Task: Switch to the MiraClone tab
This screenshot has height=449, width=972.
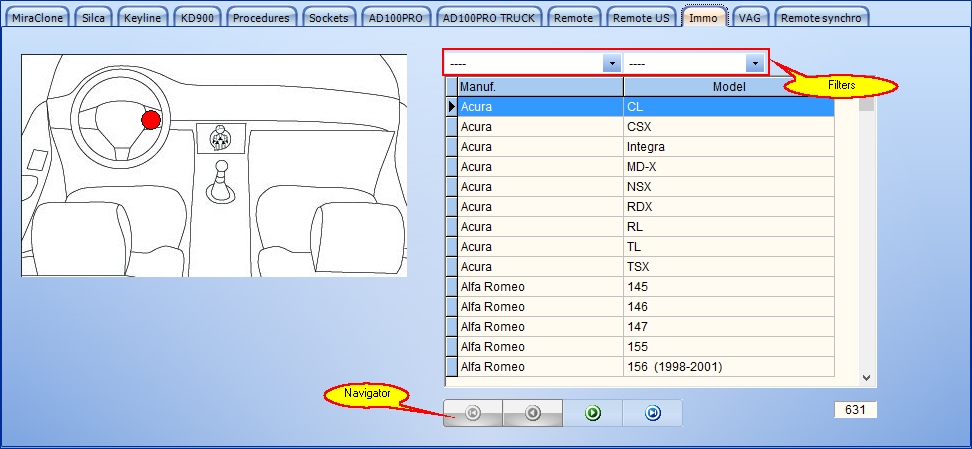Action: click(38, 17)
